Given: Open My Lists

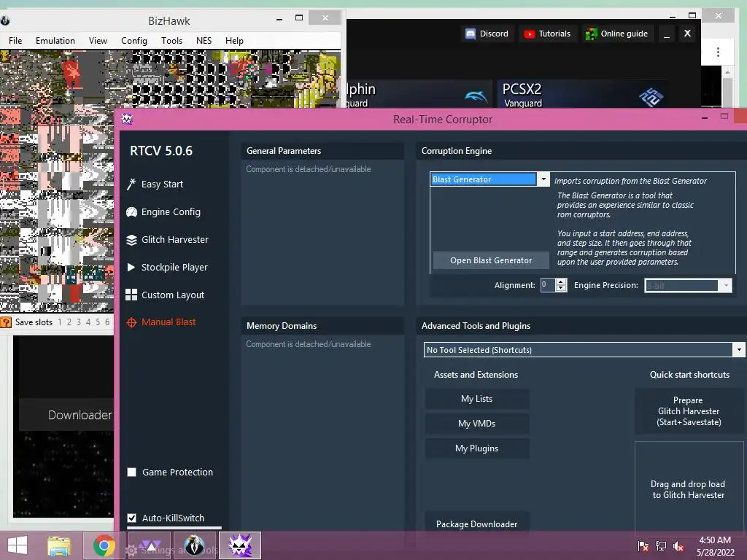Looking at the screenshot, I should (477, 399).
